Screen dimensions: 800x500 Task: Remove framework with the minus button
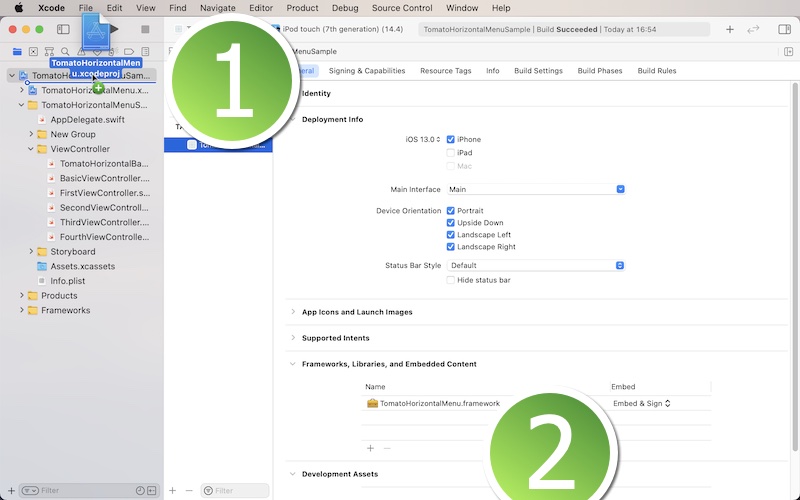click(387, 448)
